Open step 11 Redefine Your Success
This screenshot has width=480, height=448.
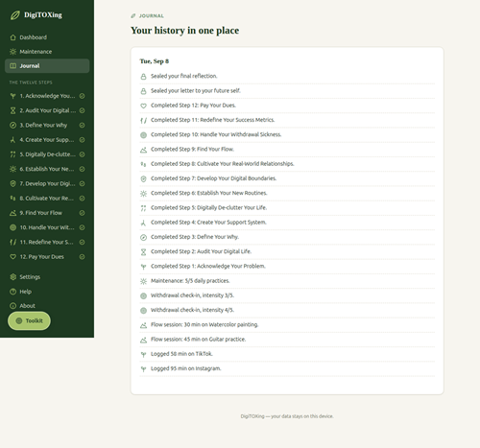pyautogui.click(x=47, y=243)
